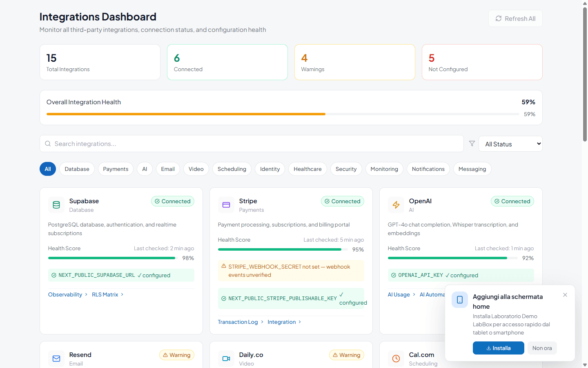Open the AI Usage link
Screen dimensions: 588x368
pos(401,294)
